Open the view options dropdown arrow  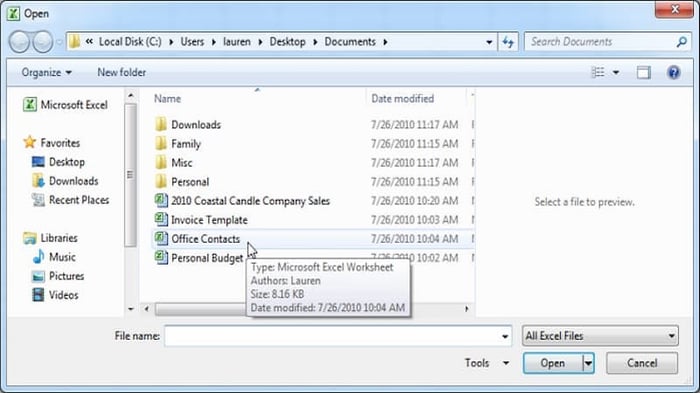tap(616, 72)
